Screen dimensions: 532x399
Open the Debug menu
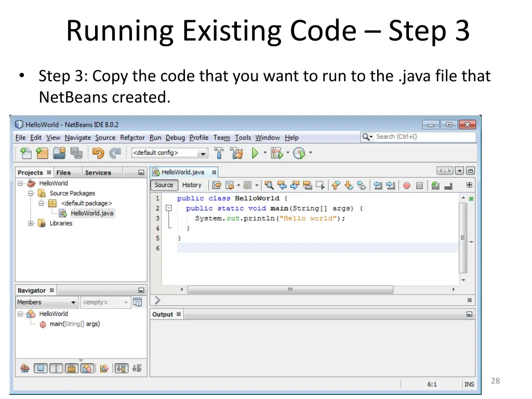(175, 137)
